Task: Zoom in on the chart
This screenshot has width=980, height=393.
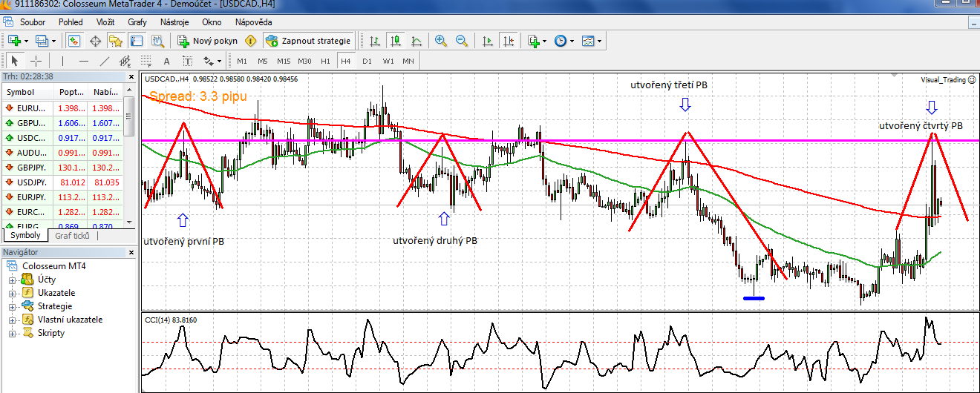Action: 441,41
